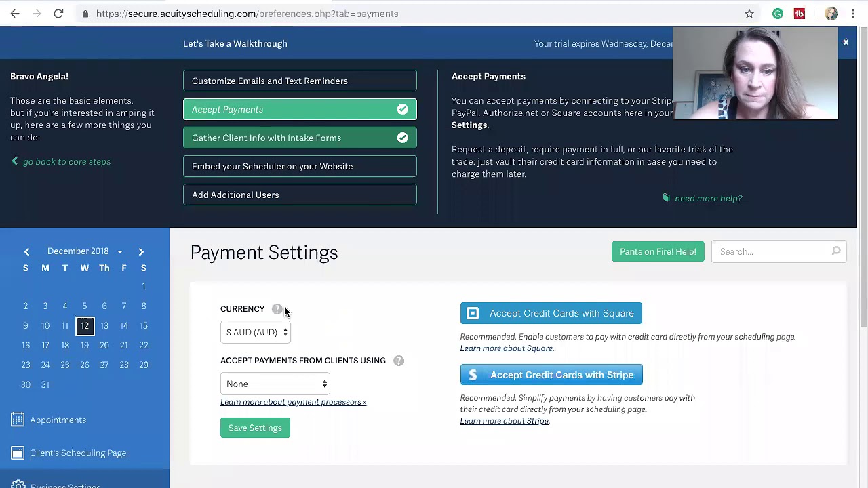This screenshot has height=488, width=868.
Task: Open the December 2018 month dropdown
Action: click(85, 251)
